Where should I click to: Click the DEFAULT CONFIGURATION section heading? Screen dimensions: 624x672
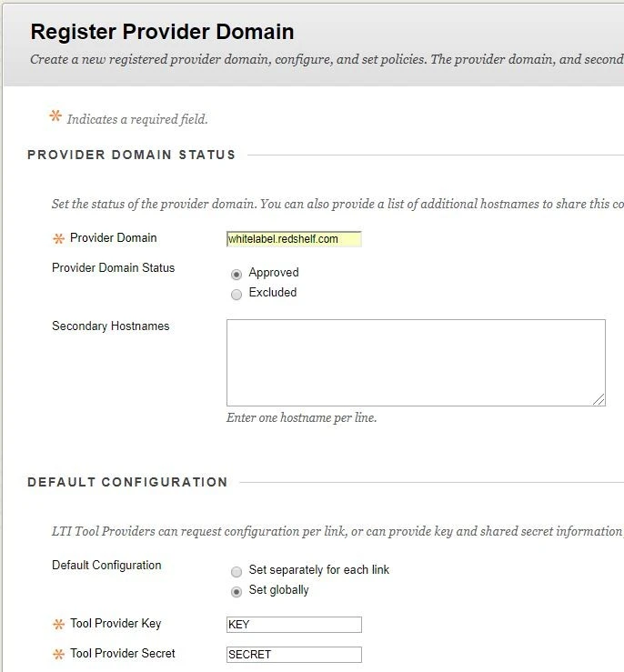127,482
